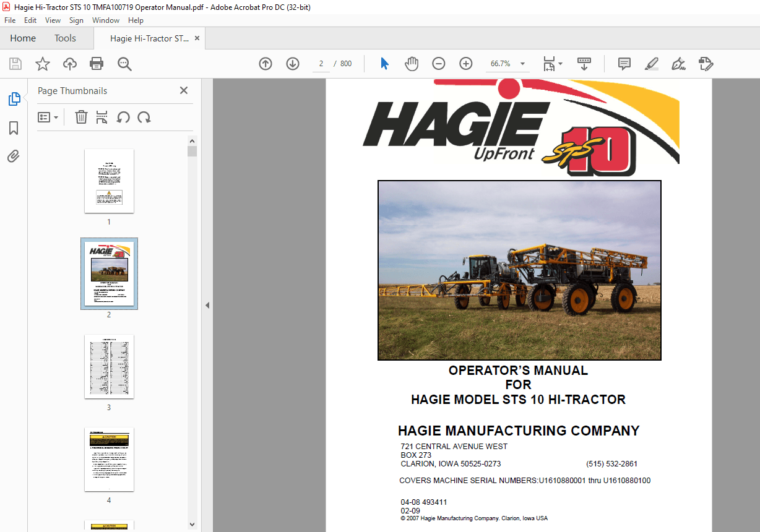Screen dimensions: 760x532
Task: Print the operator manual
Action: [97, 64]
